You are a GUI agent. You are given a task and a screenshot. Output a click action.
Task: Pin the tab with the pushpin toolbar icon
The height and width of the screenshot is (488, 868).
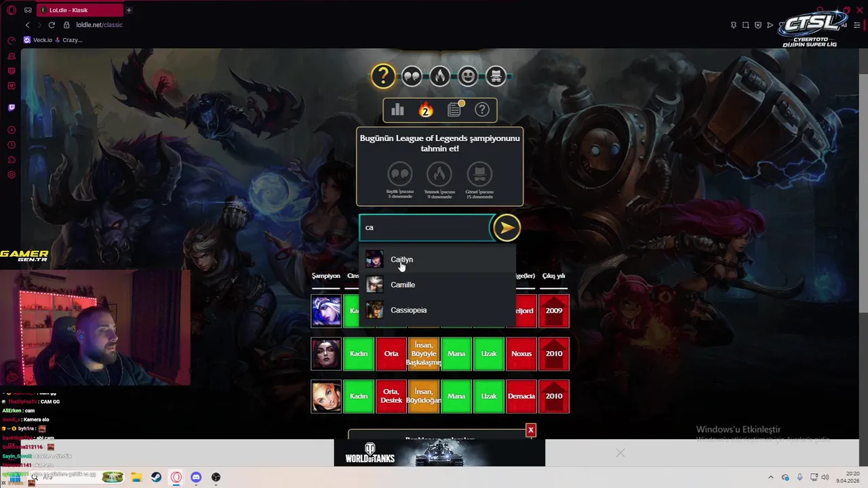(733, 25)
